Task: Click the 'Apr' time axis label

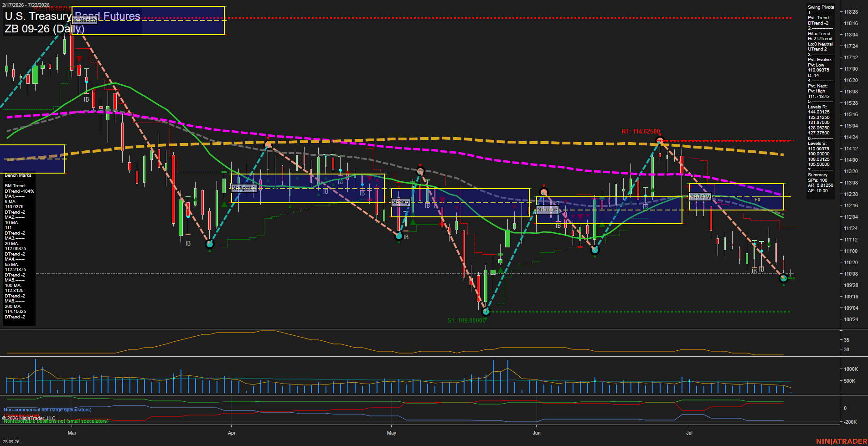Action: [232, 433]
